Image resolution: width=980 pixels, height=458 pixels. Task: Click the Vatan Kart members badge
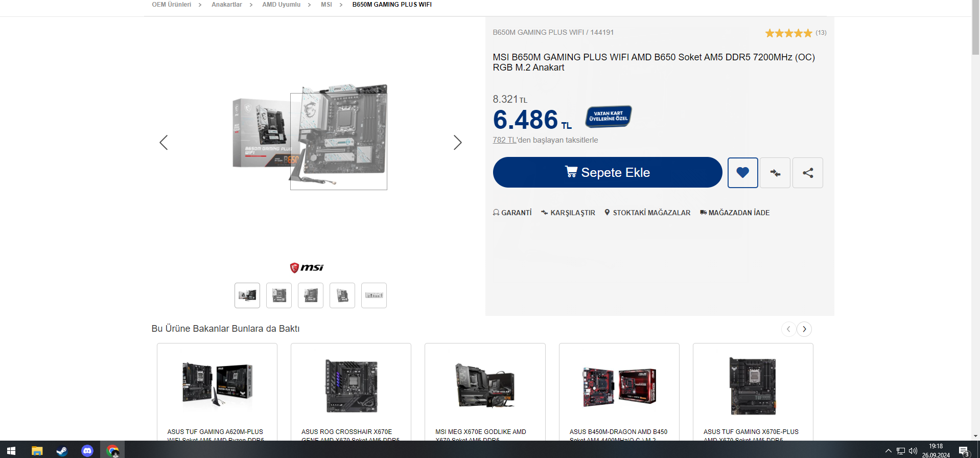click(x=608, y=116)
